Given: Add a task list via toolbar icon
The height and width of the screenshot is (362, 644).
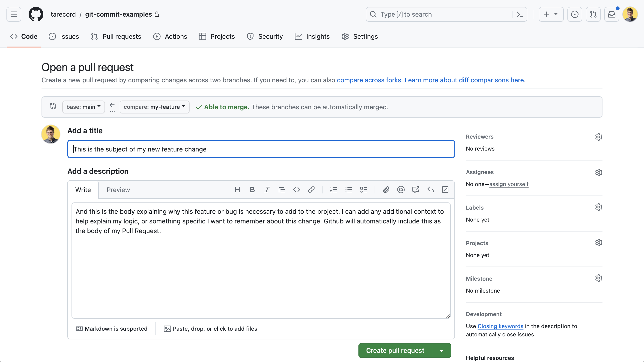Looking at the screenshot, I should point(364,190).
